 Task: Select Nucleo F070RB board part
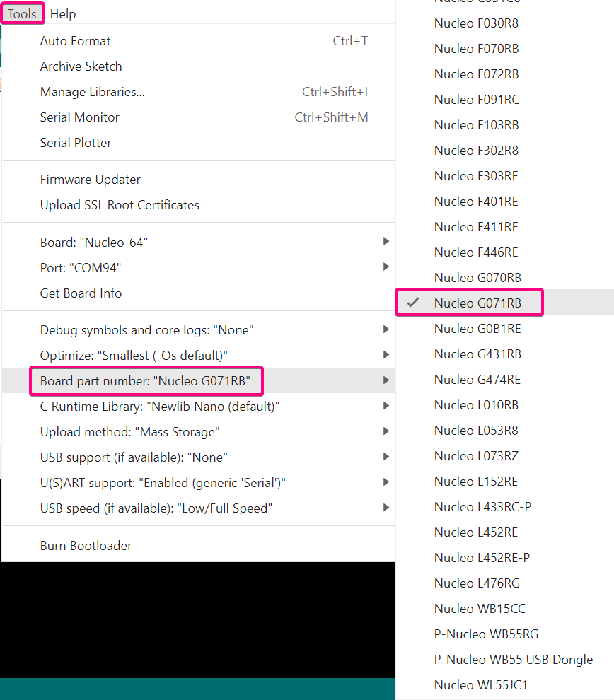(x=504, y=49)
